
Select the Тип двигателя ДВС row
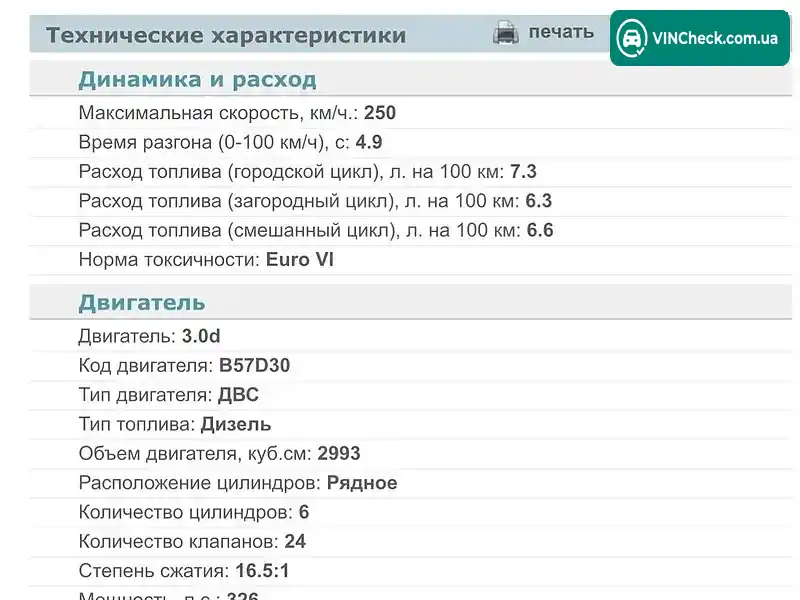point(411,395)
